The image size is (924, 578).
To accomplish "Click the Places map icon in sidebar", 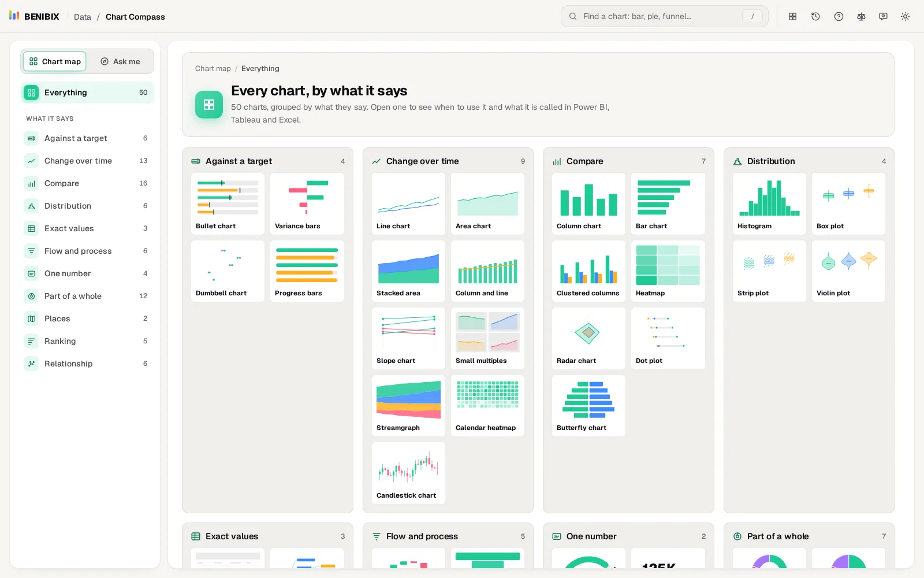I will [31, 318].
